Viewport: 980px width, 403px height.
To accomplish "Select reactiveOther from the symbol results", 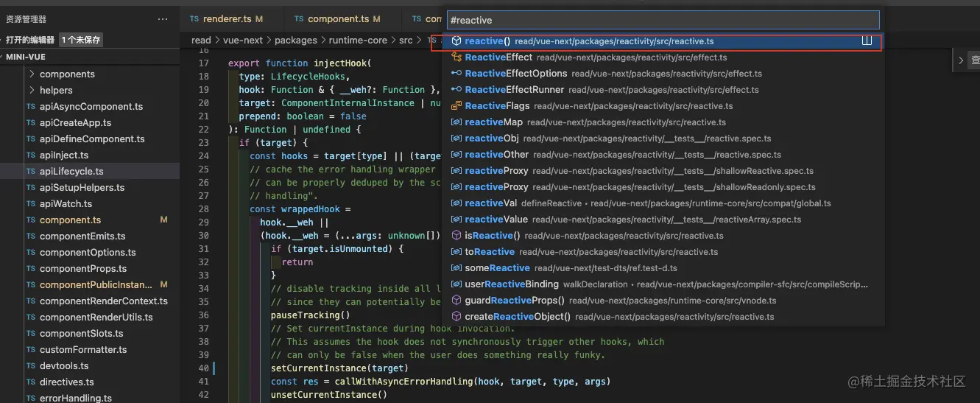I will click(x=663, y=155).
